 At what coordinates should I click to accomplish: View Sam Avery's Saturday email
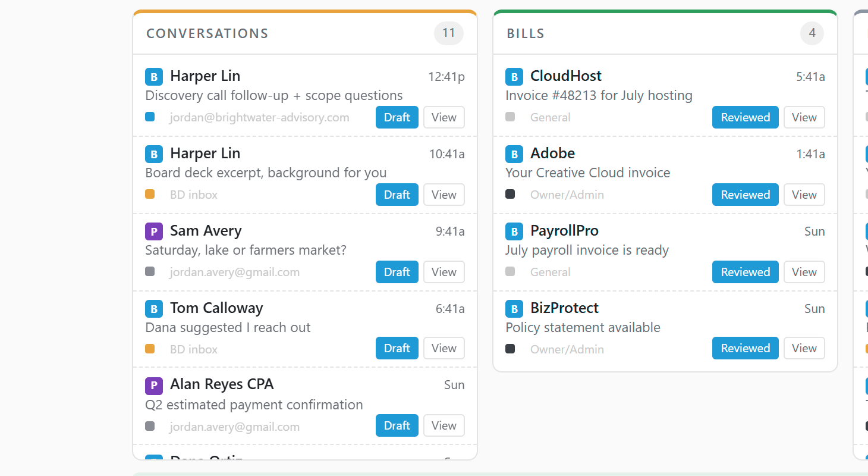(x=444, y=272)
